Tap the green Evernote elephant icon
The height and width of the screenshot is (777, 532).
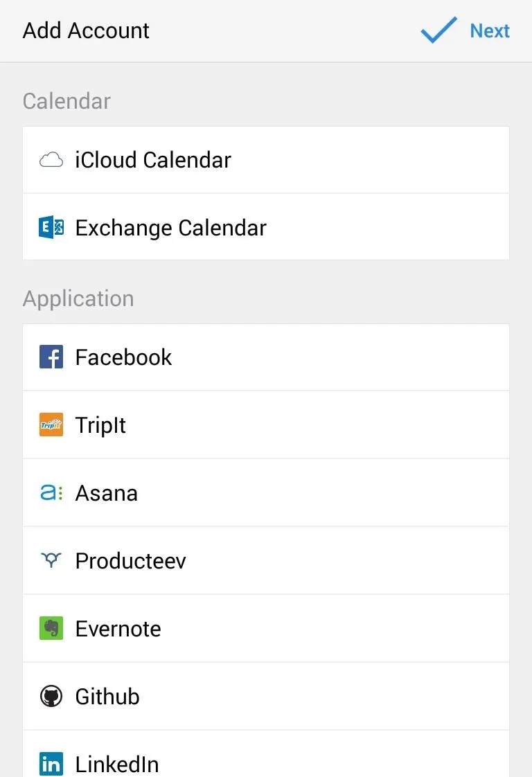pos(51,628)
